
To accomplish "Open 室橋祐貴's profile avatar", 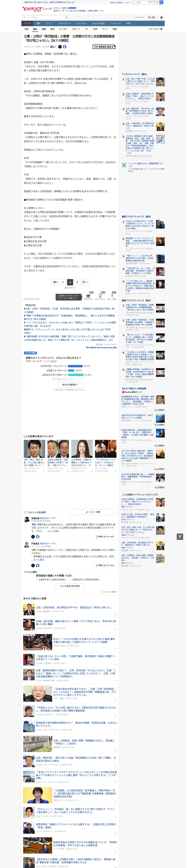I will pos(26,520).
